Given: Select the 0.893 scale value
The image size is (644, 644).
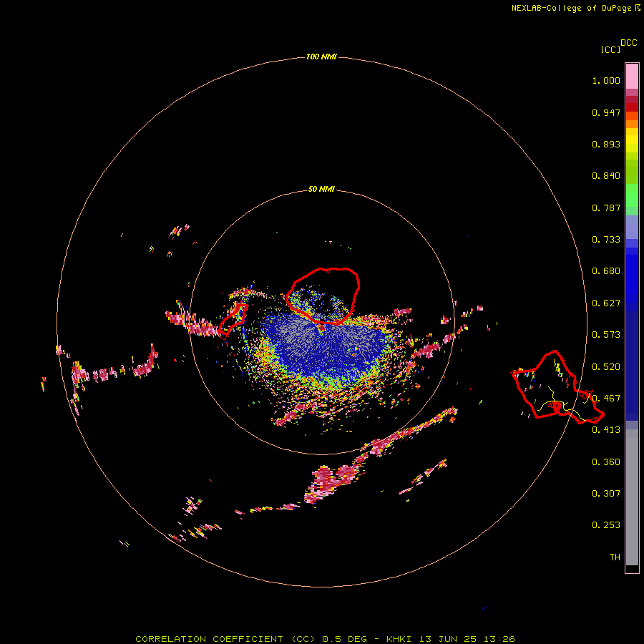Looking at the screenshot, I should [x=606, y=144].
